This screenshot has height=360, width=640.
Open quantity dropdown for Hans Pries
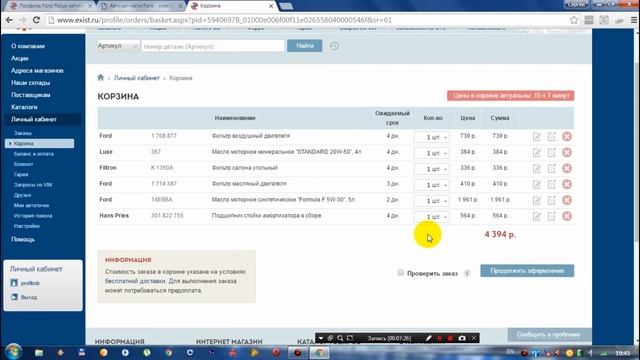[x=432, y=217]
